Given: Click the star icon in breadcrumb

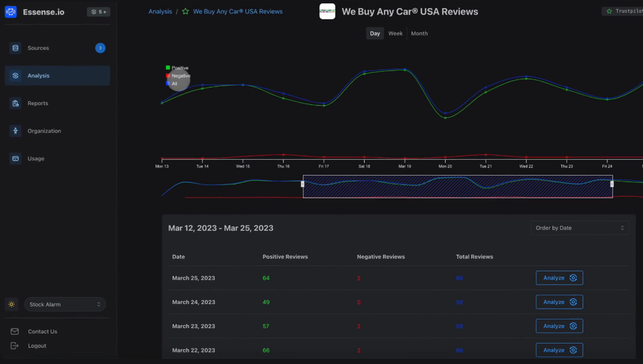Looking at the screenshot, I should pyautogui.click(x=185, y=12).
